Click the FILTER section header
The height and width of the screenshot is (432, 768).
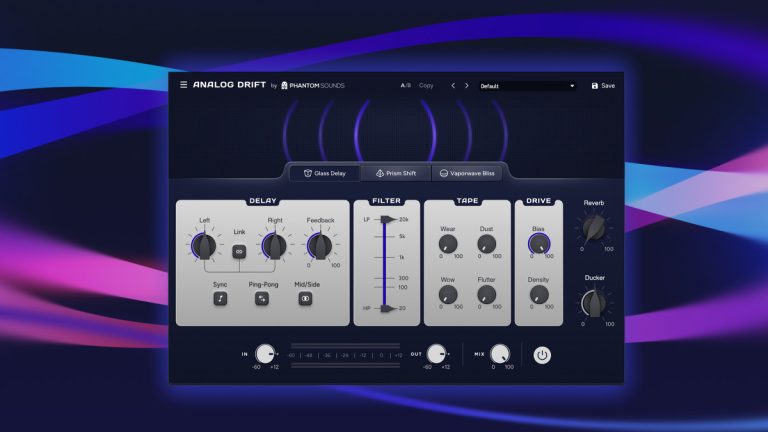(x=386, y=201)
